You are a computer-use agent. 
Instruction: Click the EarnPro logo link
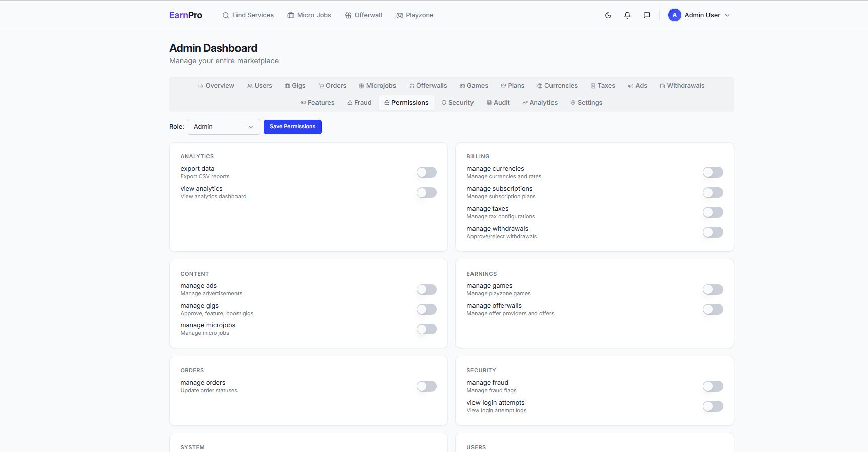[186, 15]
